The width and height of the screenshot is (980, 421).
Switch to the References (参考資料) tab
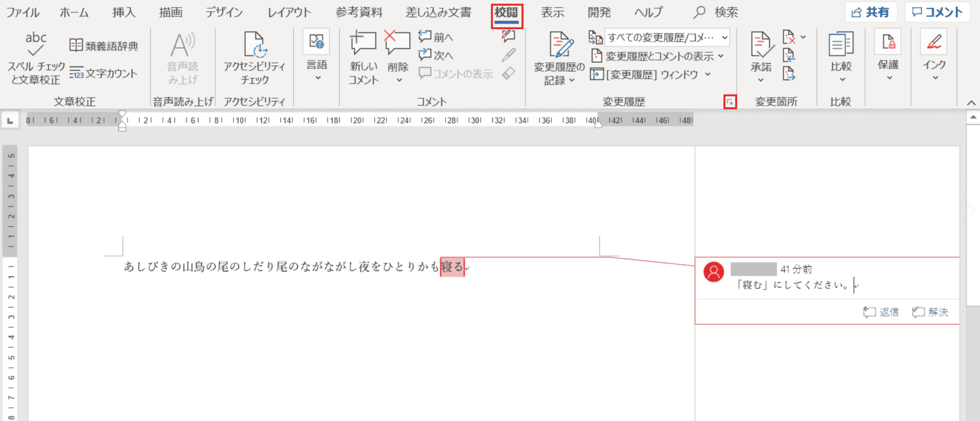[x=358, y=12]
